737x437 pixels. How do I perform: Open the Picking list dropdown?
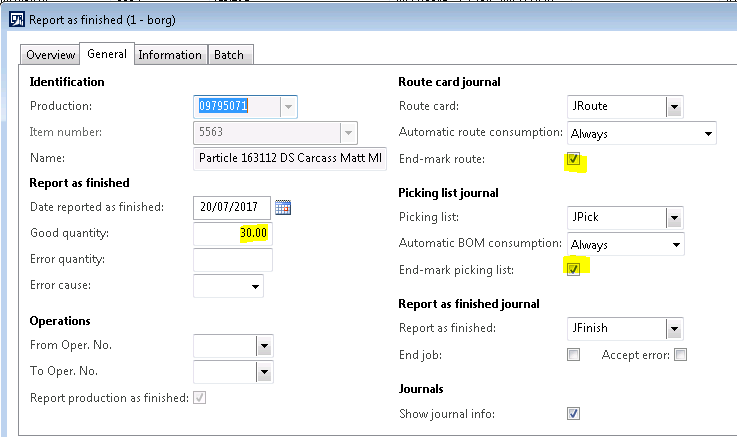coord(674,218)
